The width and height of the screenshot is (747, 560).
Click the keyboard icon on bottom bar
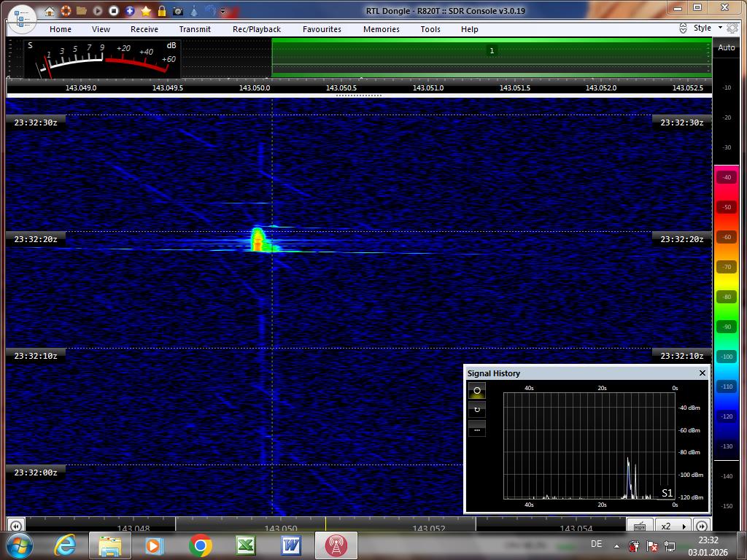coord(640,526)
